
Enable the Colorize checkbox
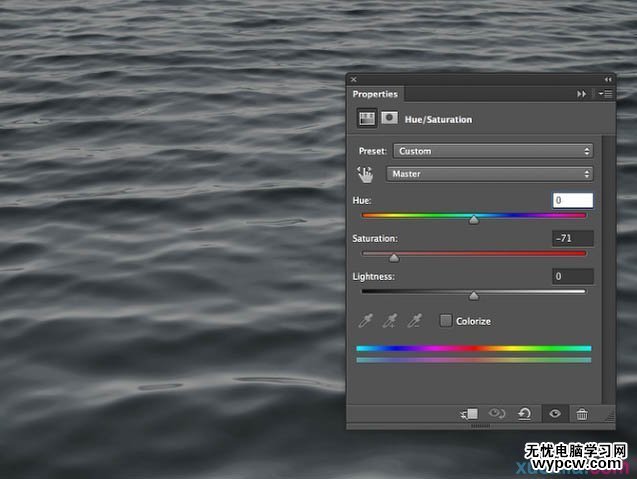446,321
